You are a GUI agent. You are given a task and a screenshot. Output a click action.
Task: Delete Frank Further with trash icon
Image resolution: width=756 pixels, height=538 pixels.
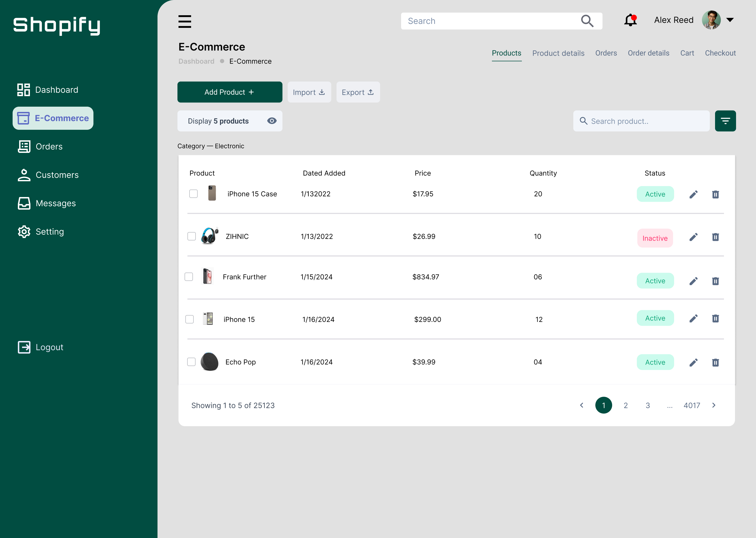coord(715,281)
